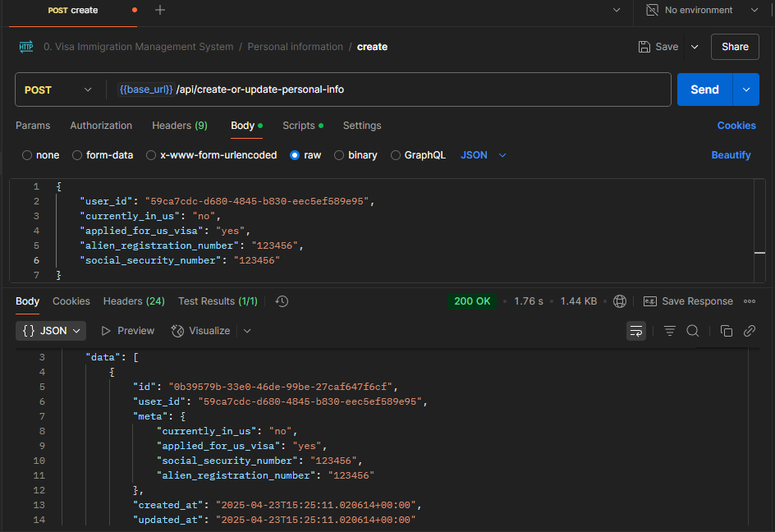
Task: Open the No environment selector dropdown
Action: (703, 10)
